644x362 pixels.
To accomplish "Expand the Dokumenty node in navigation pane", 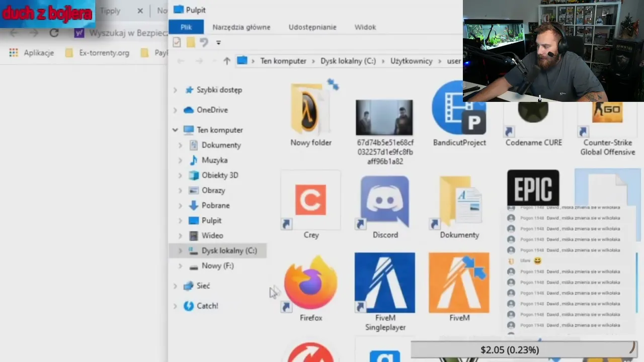I will click(180, 145).
